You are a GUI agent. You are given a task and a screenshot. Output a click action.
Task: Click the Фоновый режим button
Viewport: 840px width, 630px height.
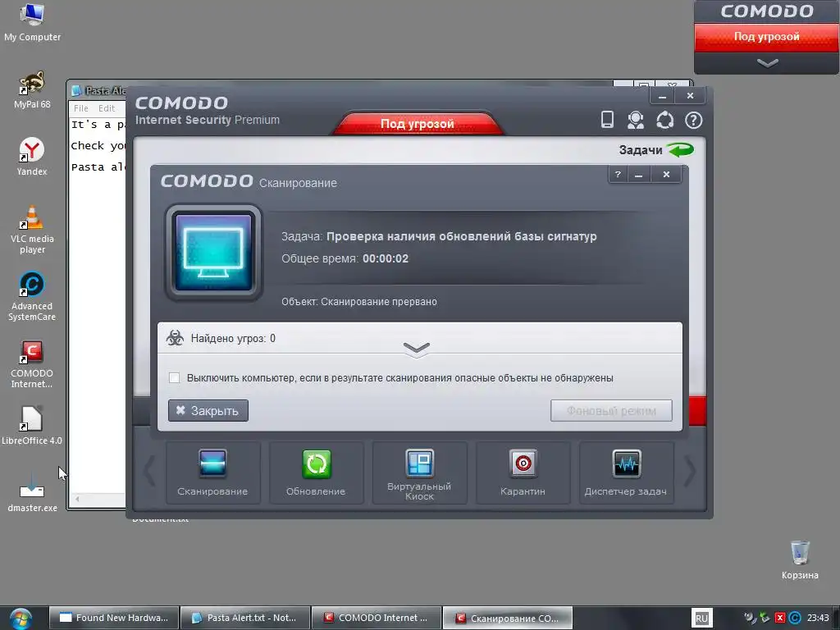(611, 410)
